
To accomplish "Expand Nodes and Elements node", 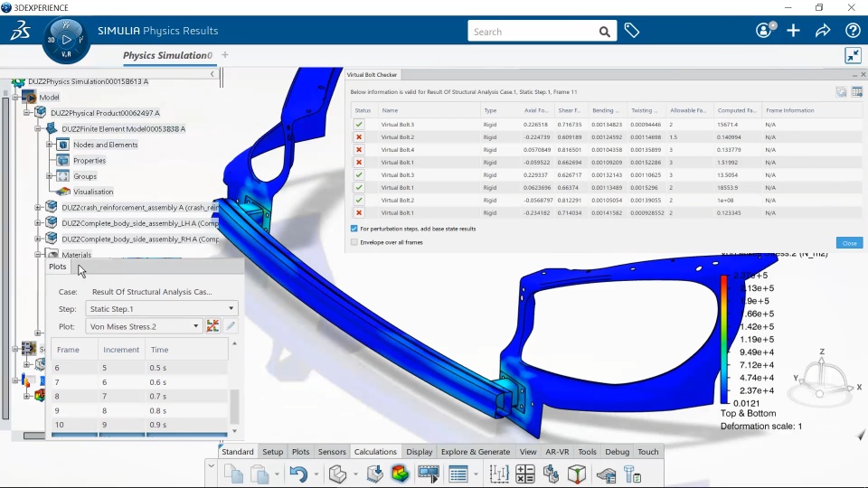I will click(x=49, y=145).
